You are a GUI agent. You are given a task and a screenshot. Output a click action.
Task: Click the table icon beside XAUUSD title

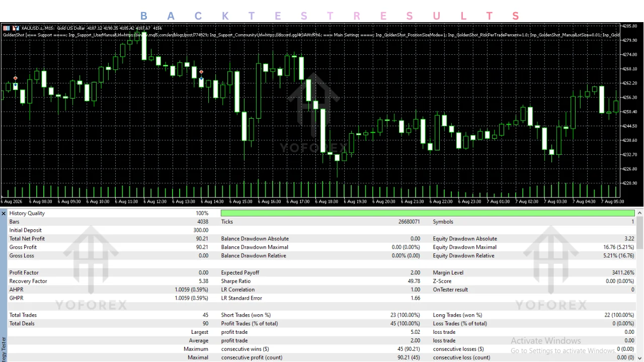coord(7,28)
